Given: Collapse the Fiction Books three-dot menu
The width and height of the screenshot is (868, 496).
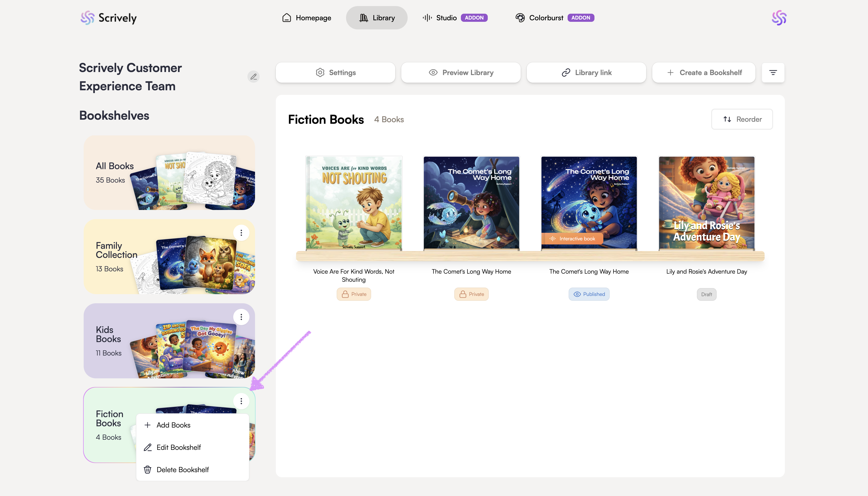Looking at the screenshot, I should coord(241,401).
